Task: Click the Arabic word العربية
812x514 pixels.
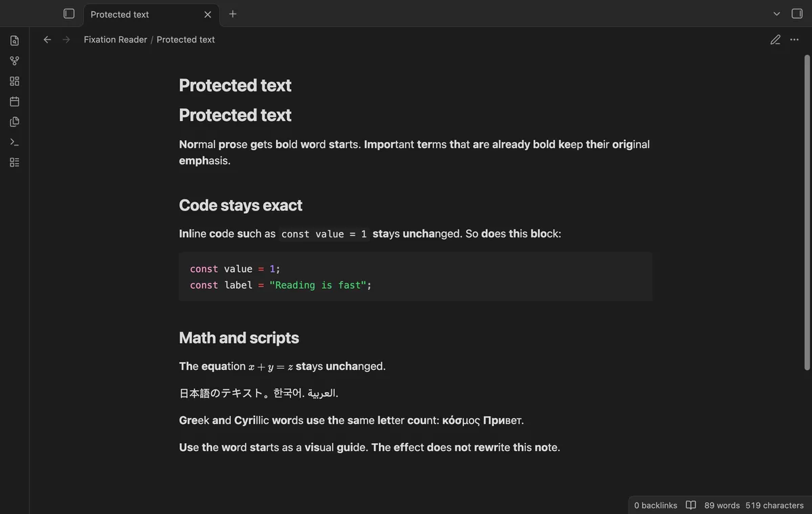Action: tap(322, 393)
